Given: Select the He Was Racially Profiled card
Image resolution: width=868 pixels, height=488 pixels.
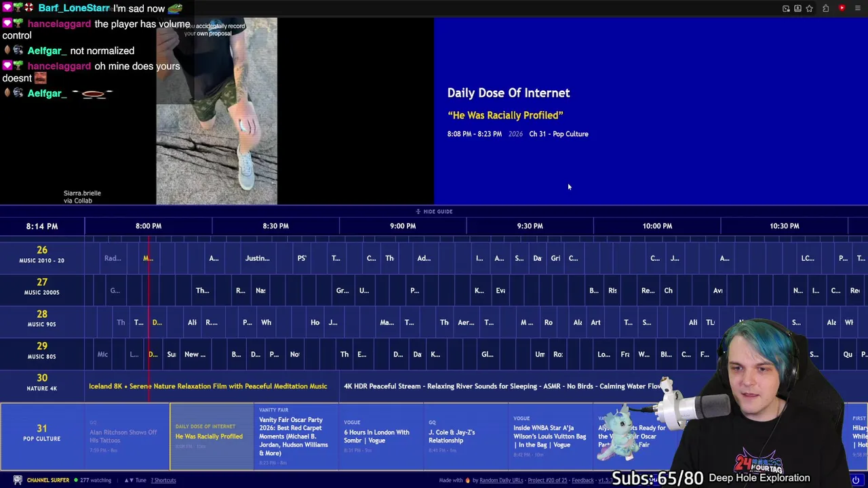Looking at the screenshot, I should 212,436.
